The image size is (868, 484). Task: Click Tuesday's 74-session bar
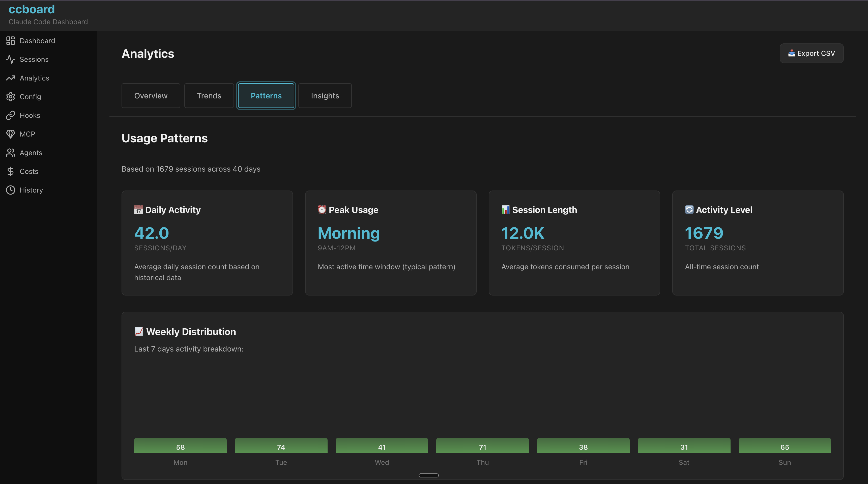(281, 446)
